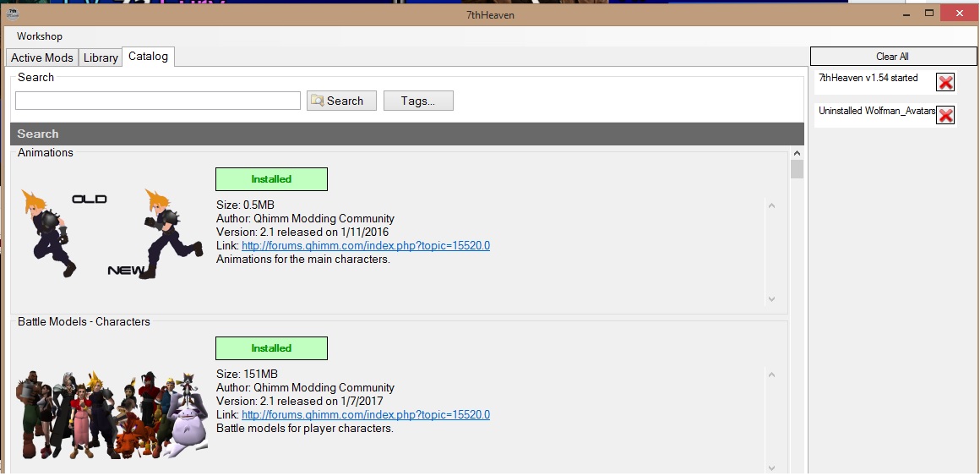Click the Installed button for Battle Models - Characters
Screen dimensions: 980x476
[x=271, y=347]
